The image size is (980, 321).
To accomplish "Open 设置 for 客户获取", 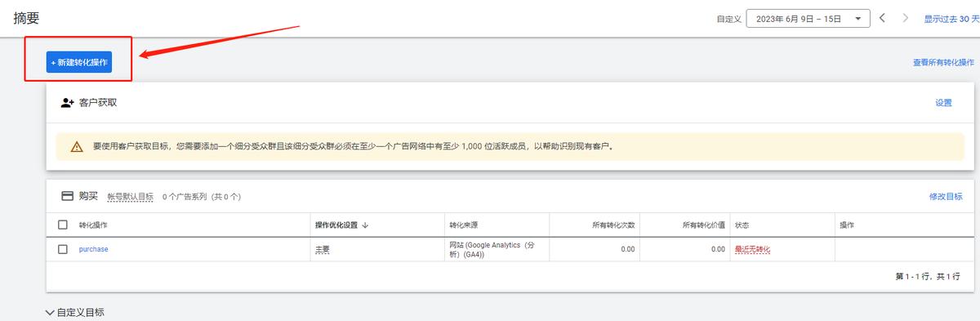I will 943,103.
